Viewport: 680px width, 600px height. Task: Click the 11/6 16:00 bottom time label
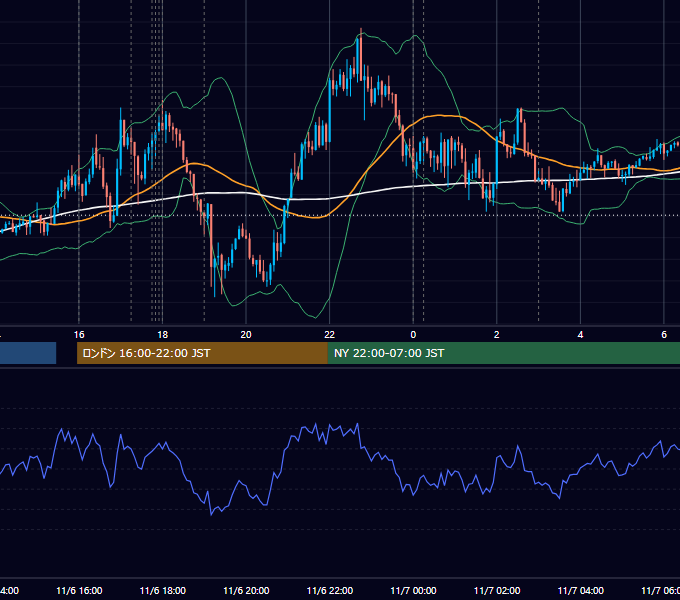[79, 590]
